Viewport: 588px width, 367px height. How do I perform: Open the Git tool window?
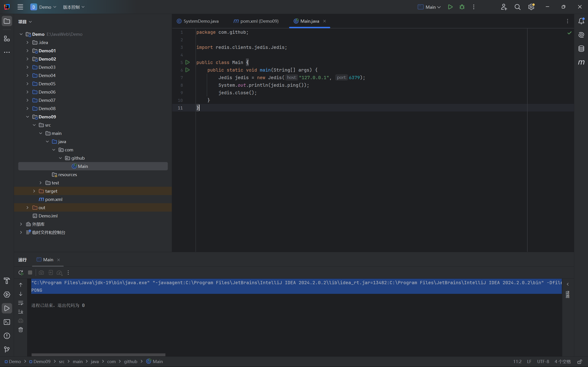7,350
